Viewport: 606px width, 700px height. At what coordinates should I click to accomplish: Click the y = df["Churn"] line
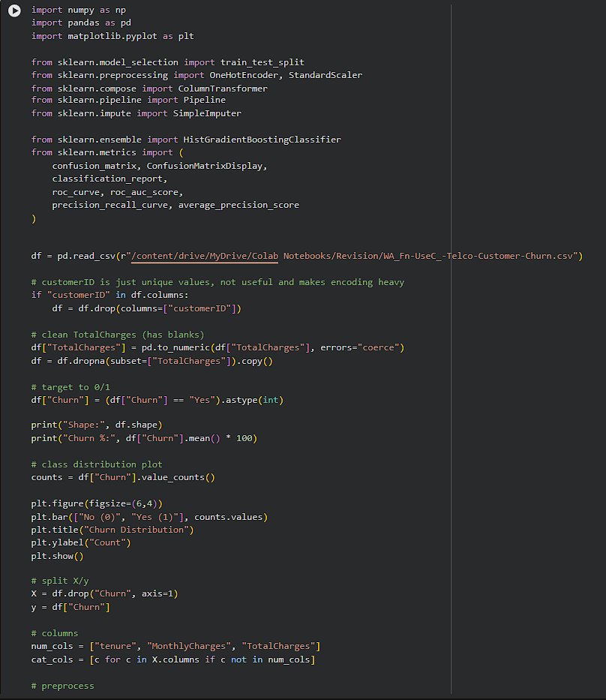point(70,607)
